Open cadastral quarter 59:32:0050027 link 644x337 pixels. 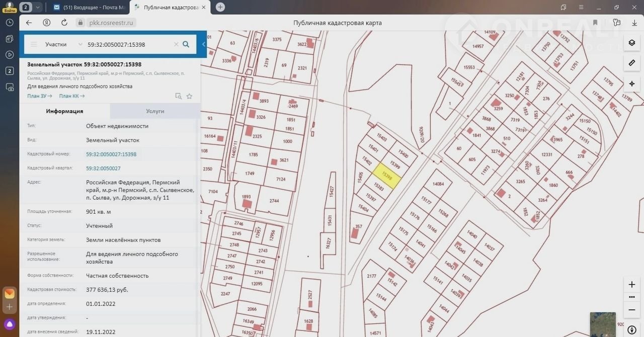pyautogui.click(x=103, y=168)
